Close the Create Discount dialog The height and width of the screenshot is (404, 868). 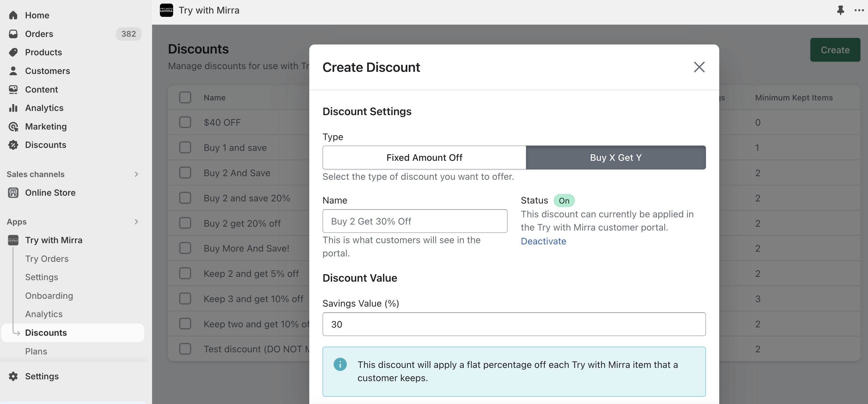tap(699, 67)
